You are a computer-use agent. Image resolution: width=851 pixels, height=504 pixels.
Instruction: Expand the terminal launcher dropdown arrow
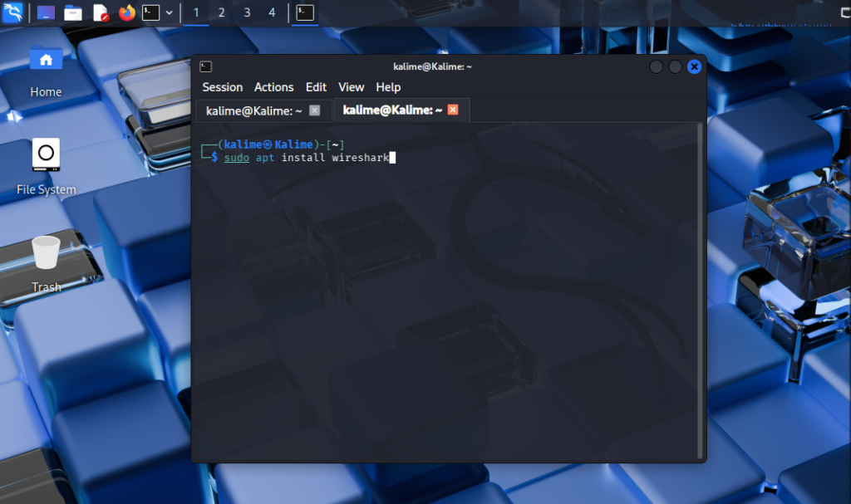[170, 12]
